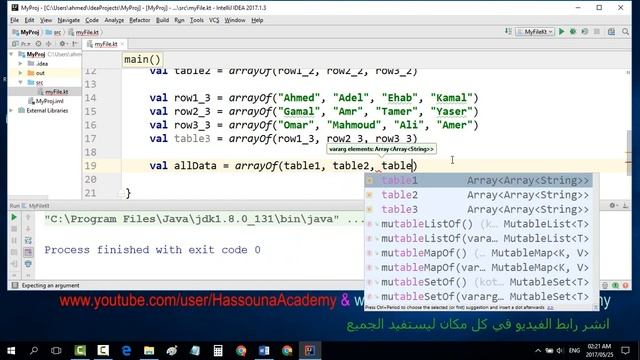Open the VCS menu
Screen dimensions: 640x360
pyautogui.click(x=214, y=20)
